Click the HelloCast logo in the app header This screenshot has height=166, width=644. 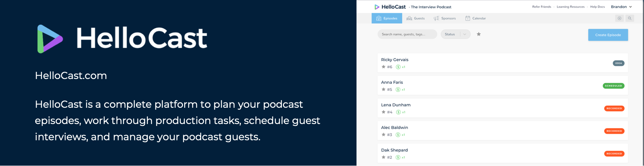coord(390,7)
